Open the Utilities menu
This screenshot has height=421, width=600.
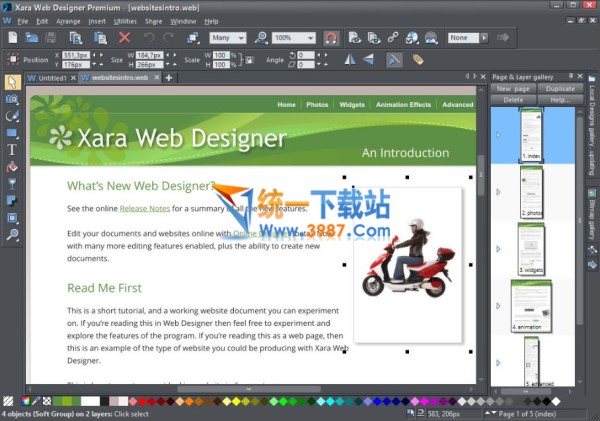(x=125, y=21)
